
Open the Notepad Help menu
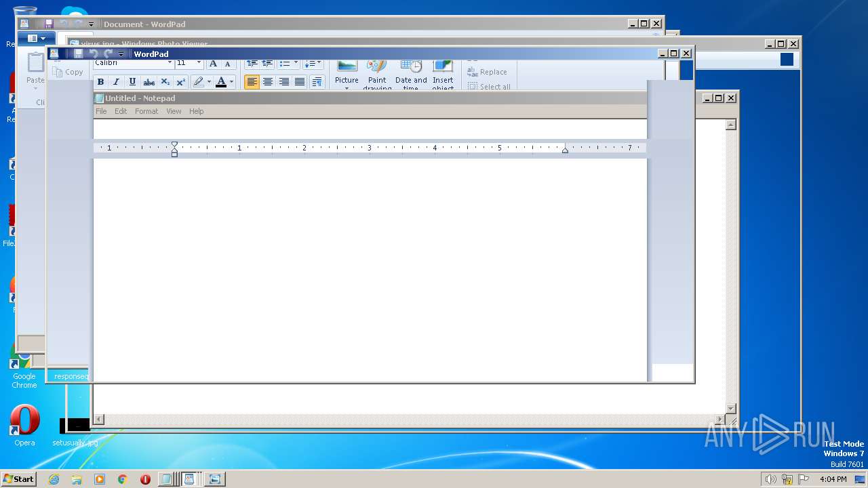click(x=196, y=111)
